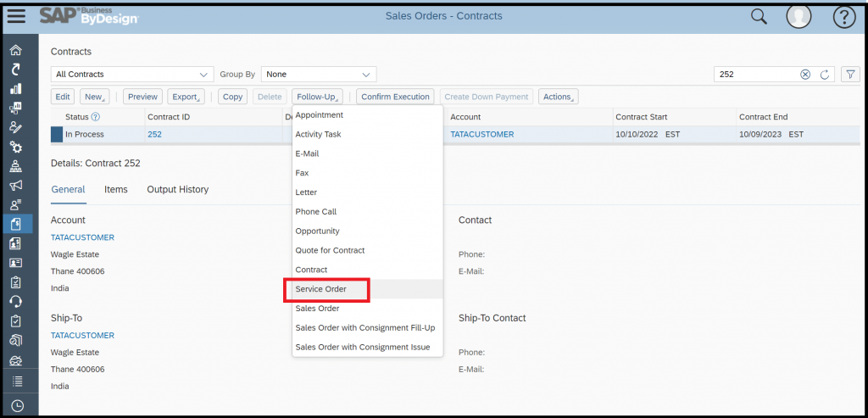Screen dimensions: 868x418
Task: Select Sales Order with Consignment Issue
Action: coord(363,347)
